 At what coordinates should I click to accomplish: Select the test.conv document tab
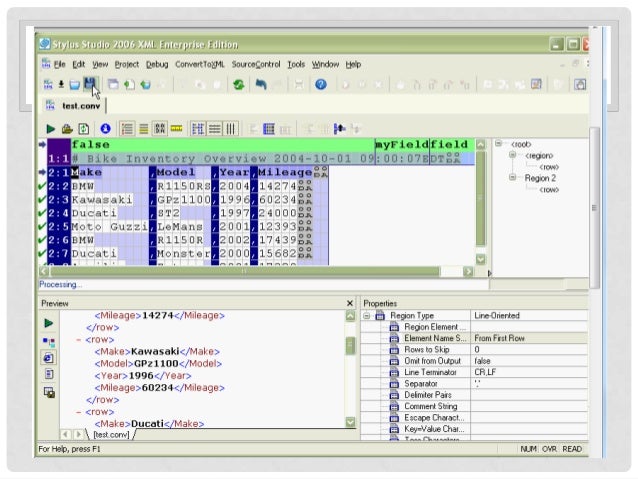pos(75,106)
